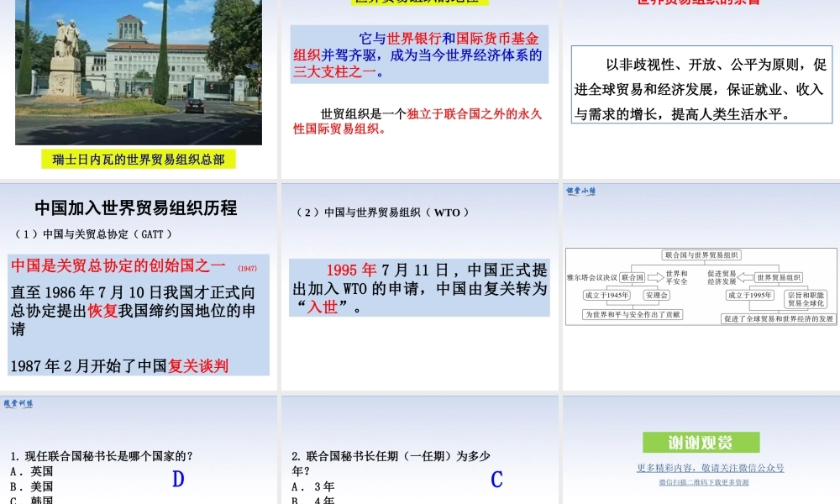Image resolution: width=840 pixels, height=504 pixels.
Task: Choose option A. 3年 in question 2
Action: [x=313, y=486]
